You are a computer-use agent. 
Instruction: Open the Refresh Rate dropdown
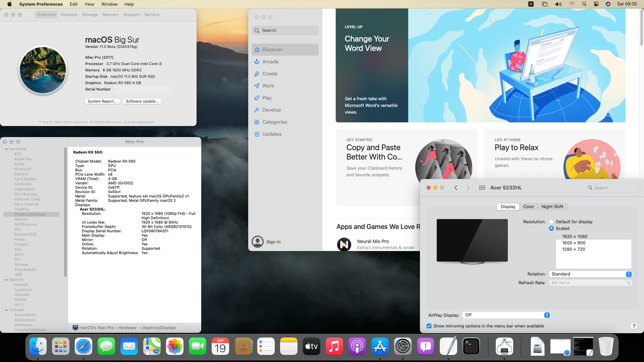pos(590,283)
